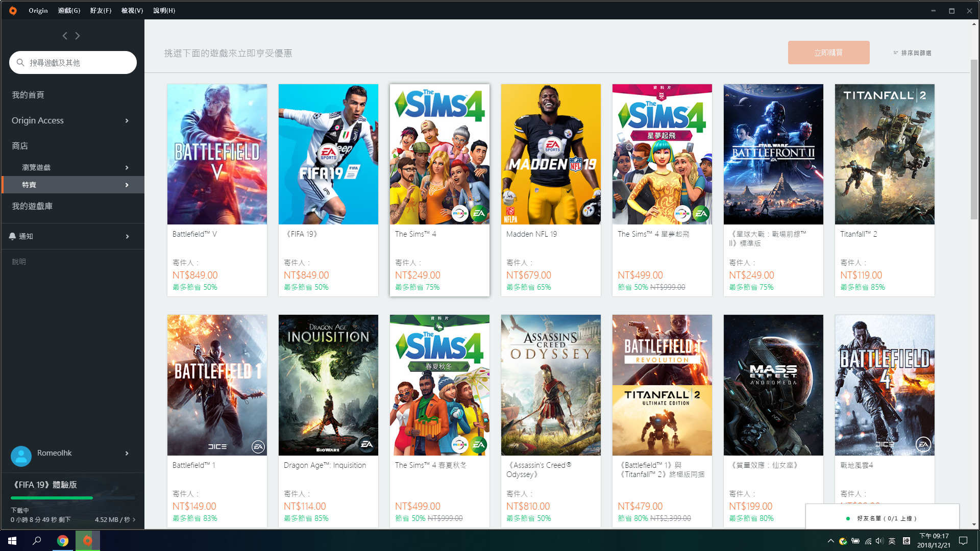Open the Windows Start menu

[x=12, y=541]
